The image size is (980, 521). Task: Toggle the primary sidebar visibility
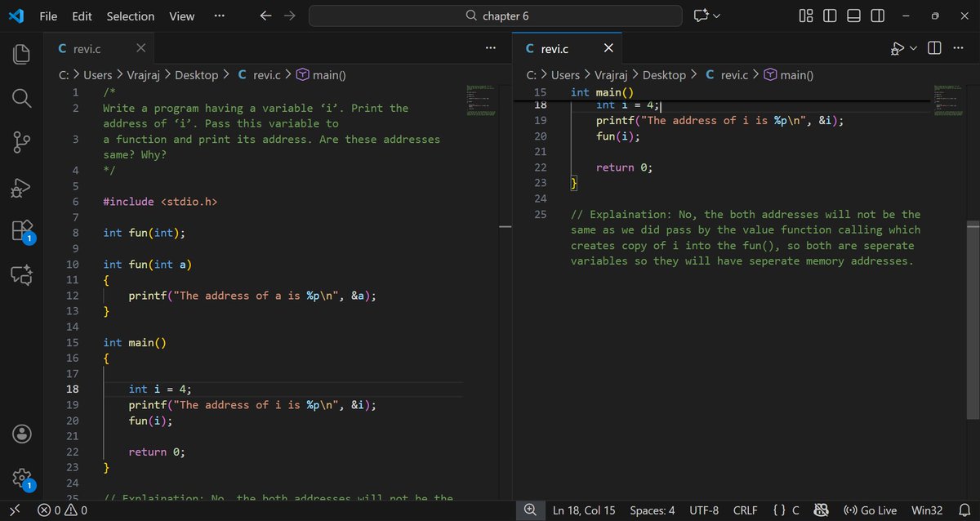pyautogui.click(x=829, y=16)
